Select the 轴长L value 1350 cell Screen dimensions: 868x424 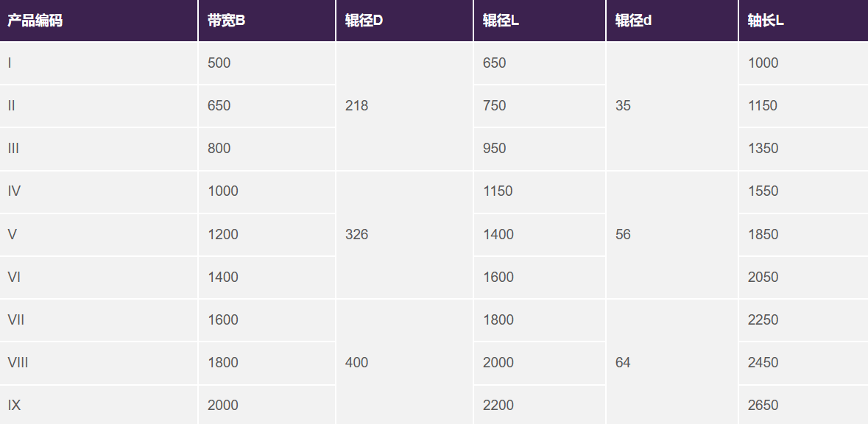pos(803,149)
